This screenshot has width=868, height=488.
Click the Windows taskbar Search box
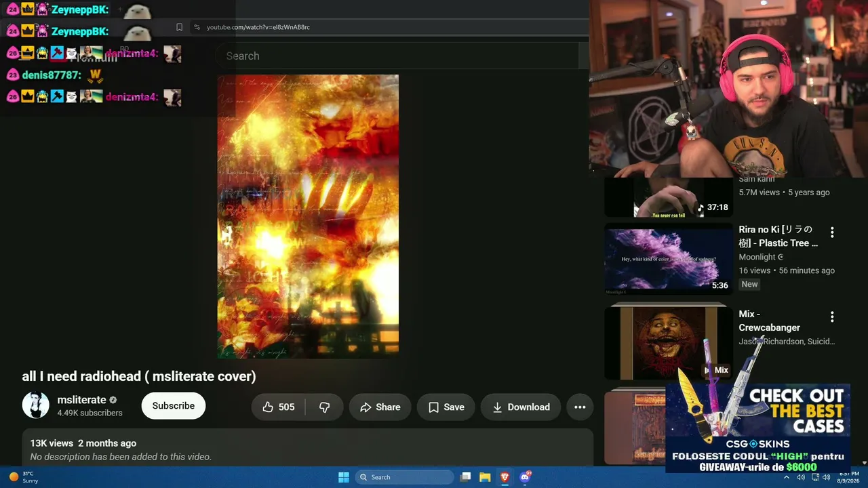[x=404, y=477]
